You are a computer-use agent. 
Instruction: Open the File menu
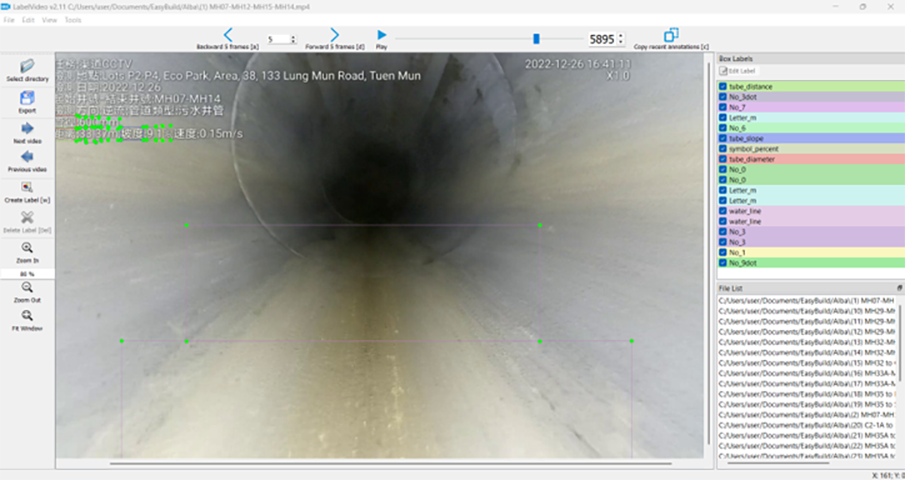click(x=8, y=20)
